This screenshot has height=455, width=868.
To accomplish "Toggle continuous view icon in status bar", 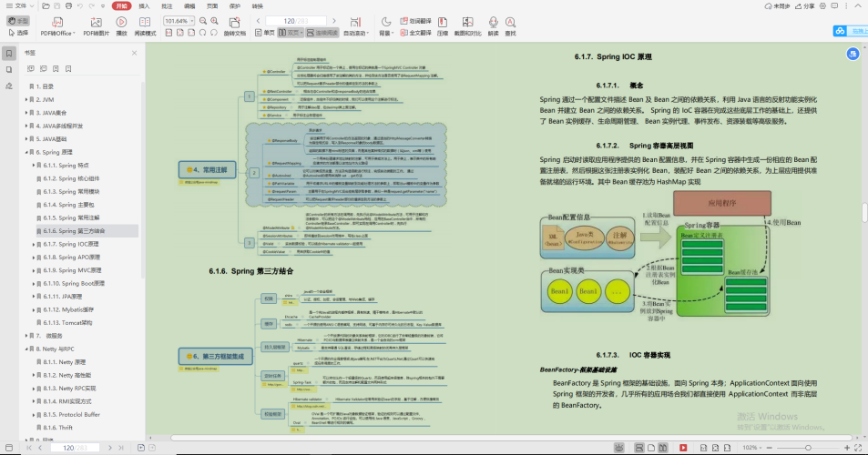I will coord(638,447).
